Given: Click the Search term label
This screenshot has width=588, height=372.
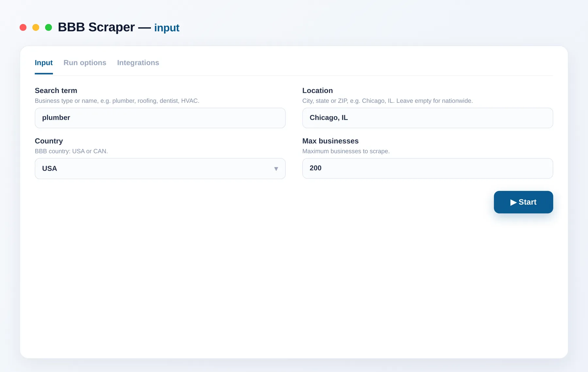Looking at the screenshot, I should [56, 90].
